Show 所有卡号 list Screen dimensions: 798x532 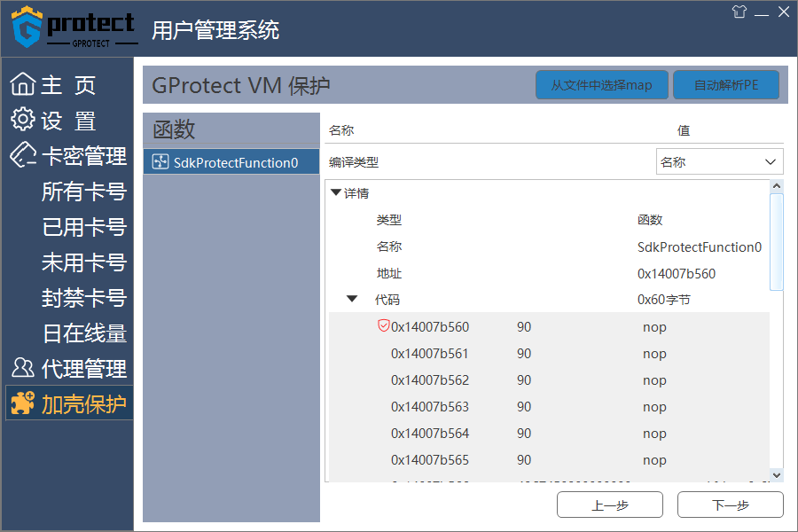coord(84,192)
